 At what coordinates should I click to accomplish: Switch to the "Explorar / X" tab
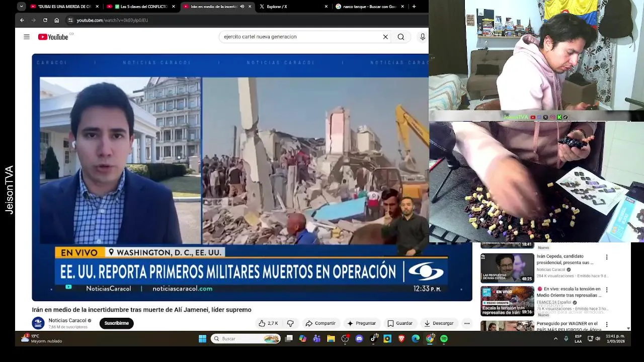[x=294, y=7]
